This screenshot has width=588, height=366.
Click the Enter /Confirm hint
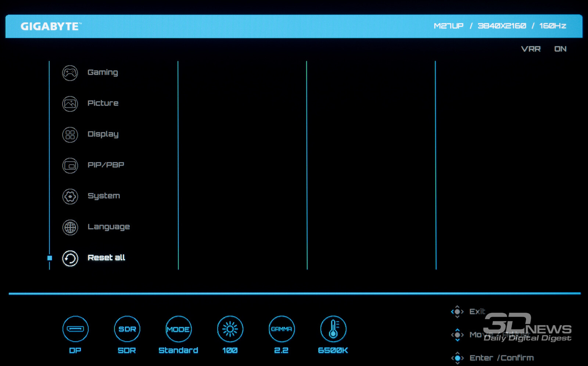click(501, 358)
